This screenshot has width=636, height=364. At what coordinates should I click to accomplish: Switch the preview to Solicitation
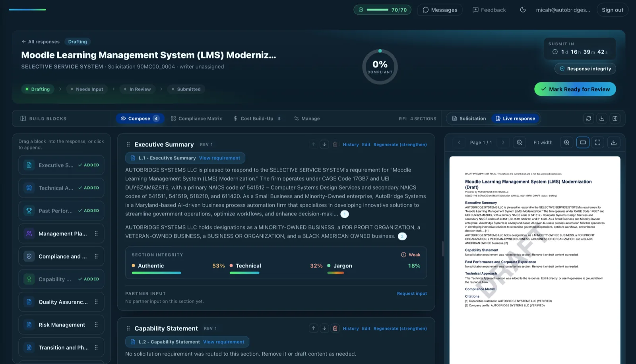coord(469,118)
